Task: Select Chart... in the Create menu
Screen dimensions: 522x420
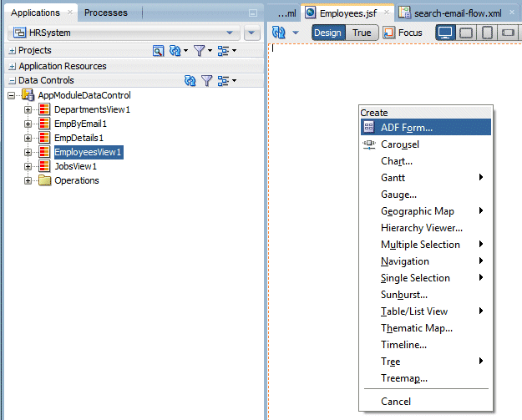Action: click(x=426, y=161)
